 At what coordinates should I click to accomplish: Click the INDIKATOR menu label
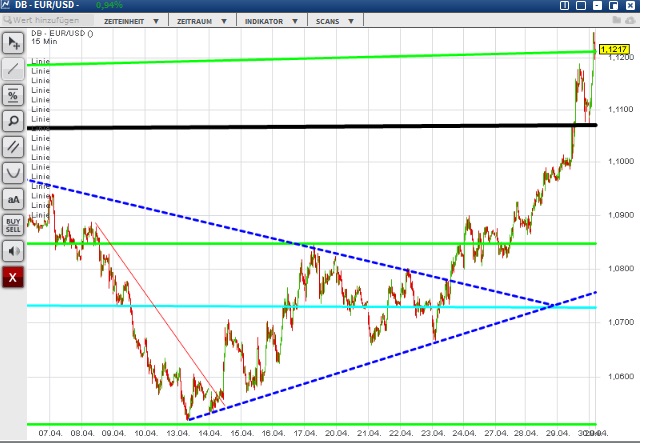(264, 21)
